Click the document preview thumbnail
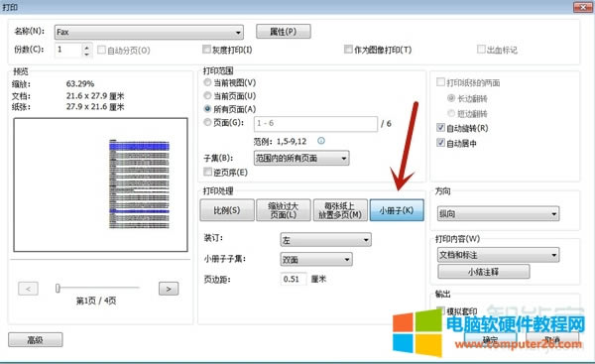Image resolution: width=595 pixels, height=364 pixels. [x=100, y=184]
